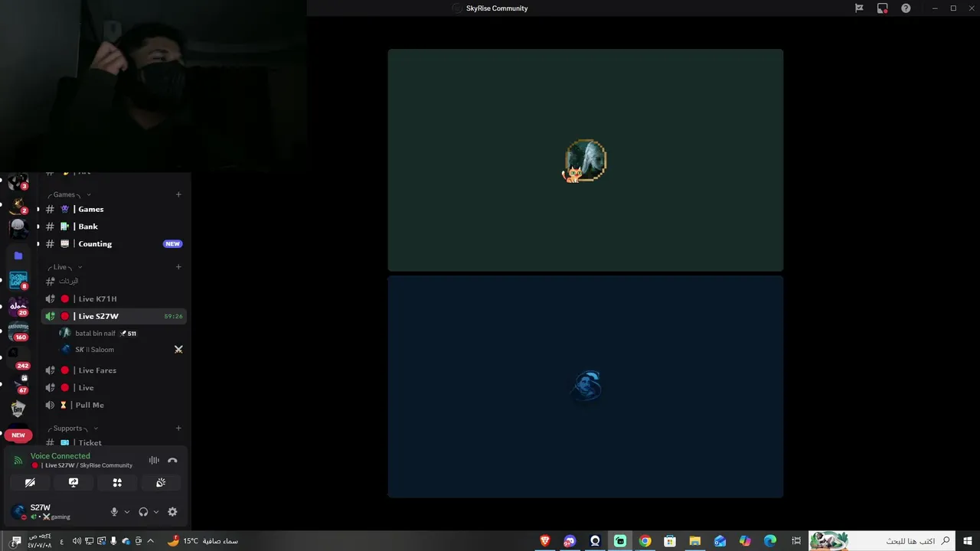The height and width of the screenshot is (551, 980).
Task: Mute the microphone
Action: [114, 512]
